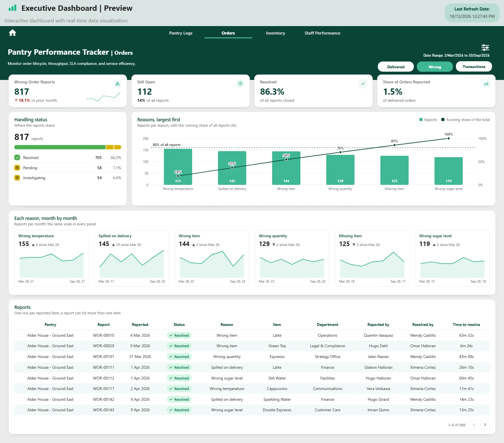Open Staff Performance tab
The image size is (504, 443).
pyautogui.click(x=323, y=33)
